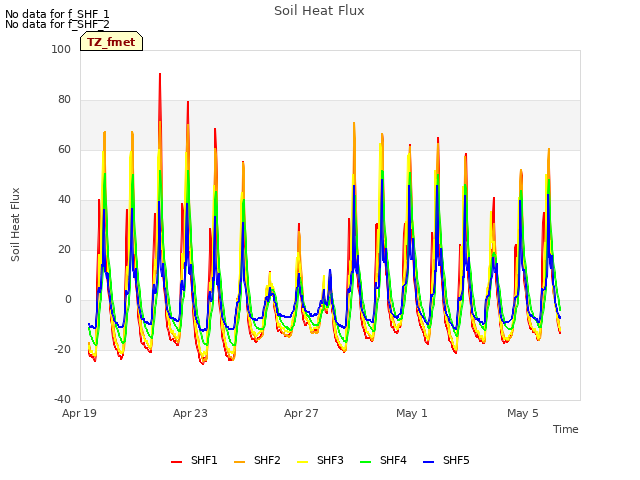Click the 20 y-axis tick label

(x=64, y=249)
